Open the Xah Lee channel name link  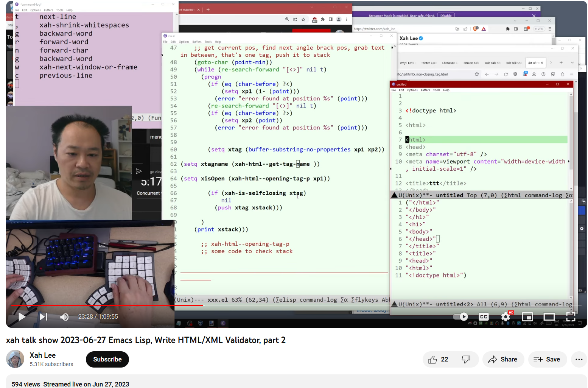point(43,355)
